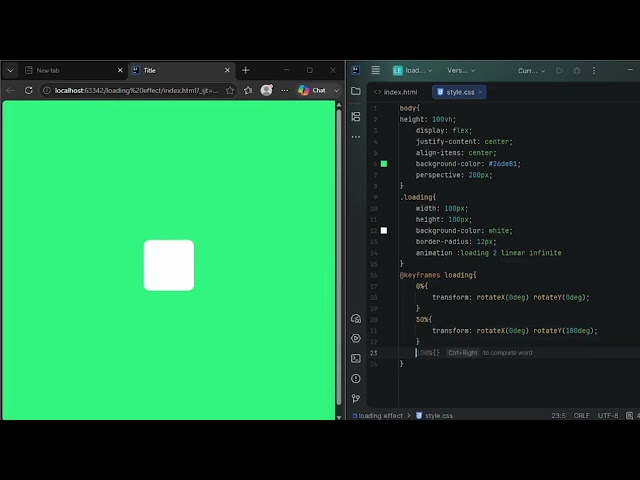Image resolution: width=640 pixels, height=480 pixels.
Task: Click line number 23 in the gutter
Action: [374, 353]
